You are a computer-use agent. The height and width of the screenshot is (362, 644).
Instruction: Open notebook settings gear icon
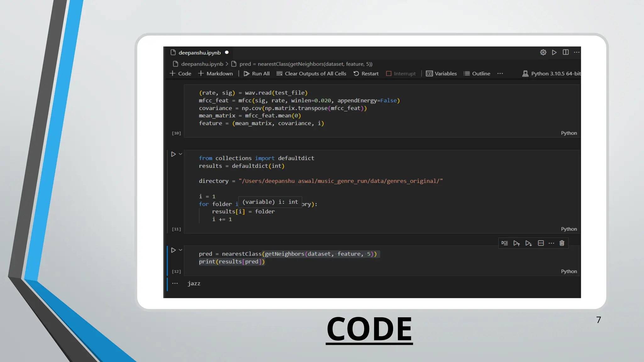click(x=543, y=52)
